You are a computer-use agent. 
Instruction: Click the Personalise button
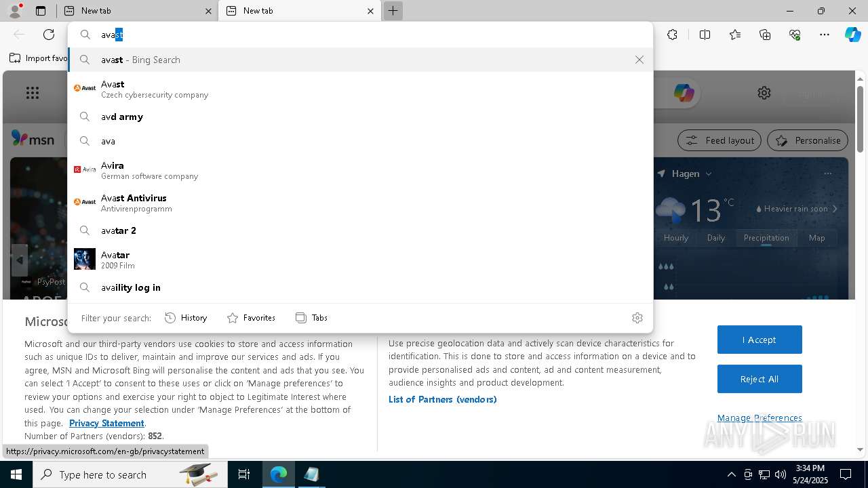pyautogui.click(x=808, y=140)
